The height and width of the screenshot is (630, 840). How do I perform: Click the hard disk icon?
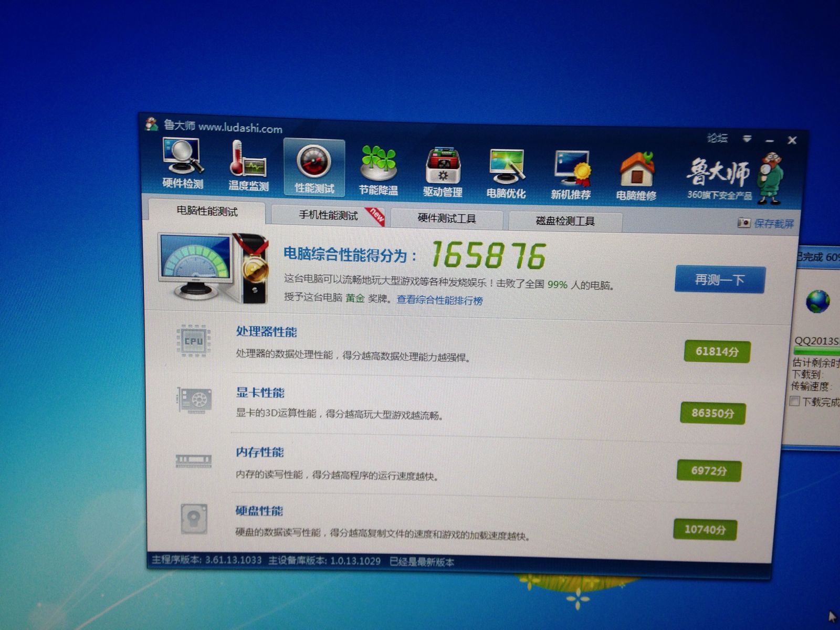[194, 519]
